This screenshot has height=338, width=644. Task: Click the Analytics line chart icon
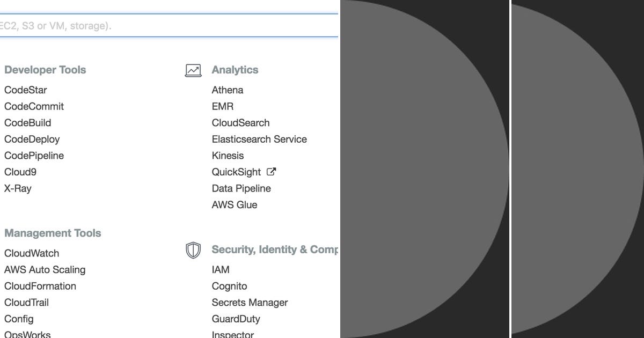tap(193, 69)
